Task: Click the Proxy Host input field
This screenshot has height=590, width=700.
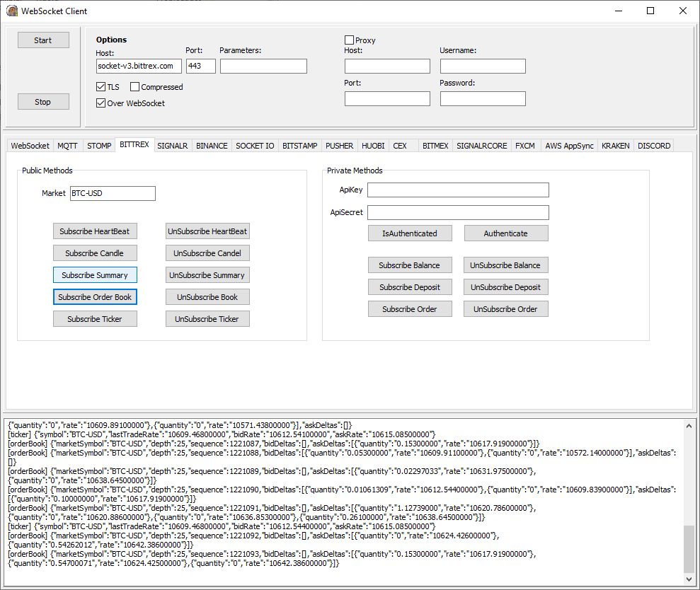Action: point(387,66)
